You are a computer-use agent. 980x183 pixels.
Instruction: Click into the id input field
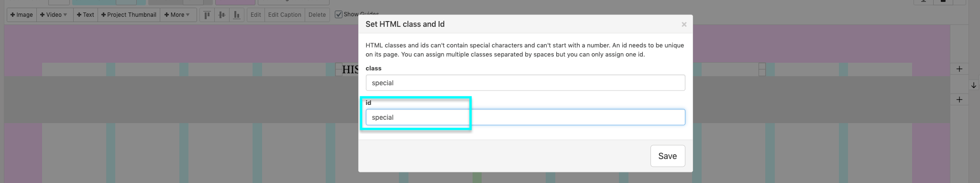525,117
